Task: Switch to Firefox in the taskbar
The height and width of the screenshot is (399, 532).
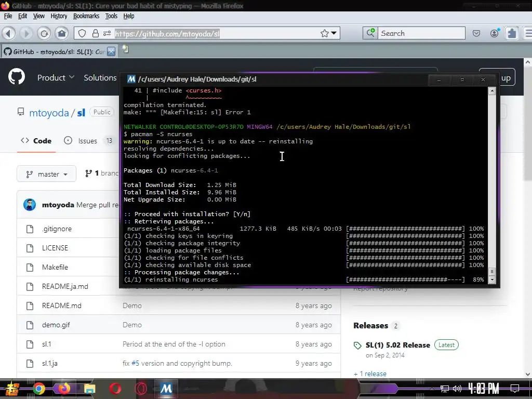Action: 64,389
